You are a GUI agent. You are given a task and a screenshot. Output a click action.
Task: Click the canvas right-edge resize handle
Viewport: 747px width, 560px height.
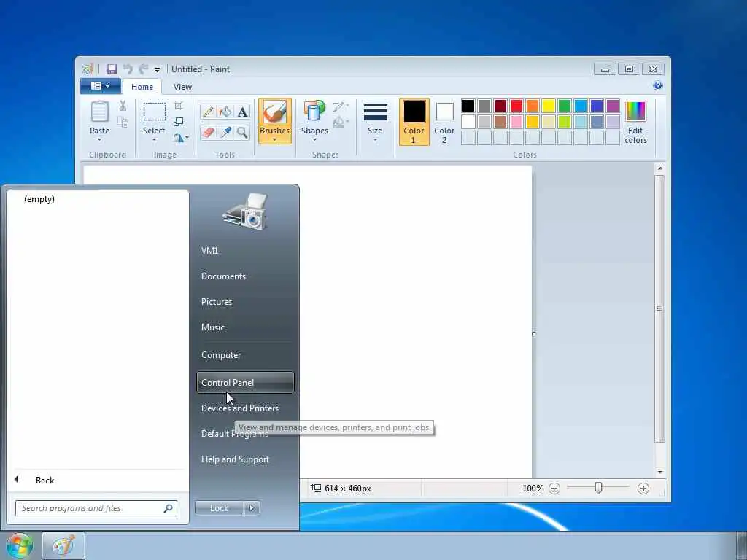coord(533,334)
